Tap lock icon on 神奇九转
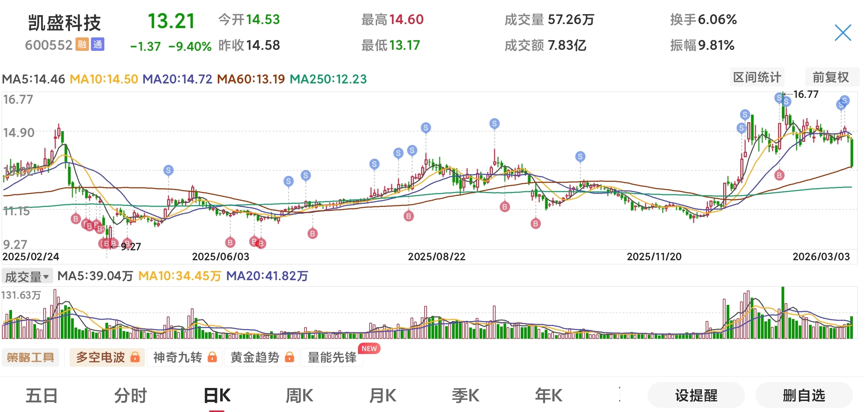The width and height of the screenshot is (868, 412). pos(212,357)
